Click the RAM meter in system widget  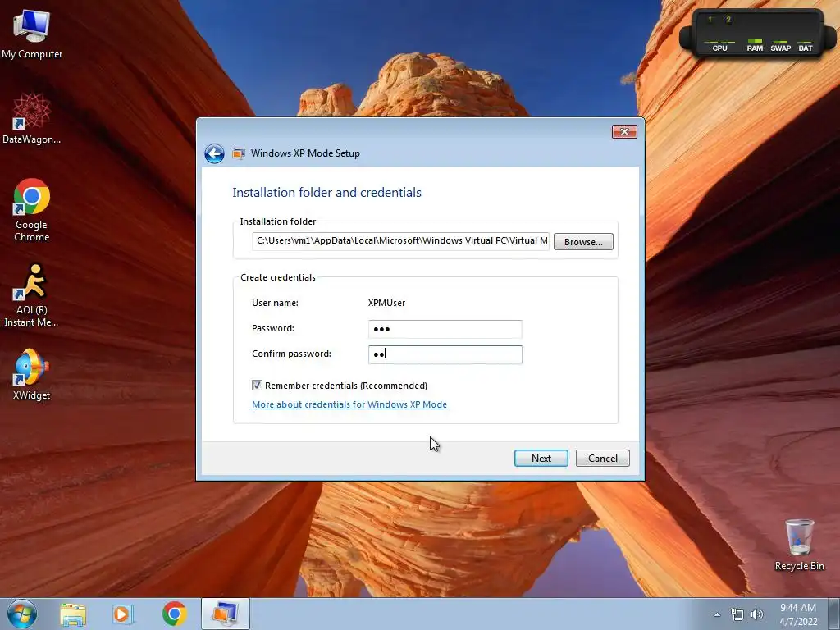click(x=755, y=45)
